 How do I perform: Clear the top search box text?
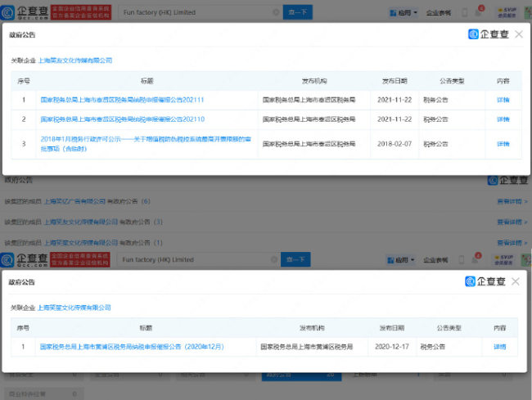coord(275,13)
